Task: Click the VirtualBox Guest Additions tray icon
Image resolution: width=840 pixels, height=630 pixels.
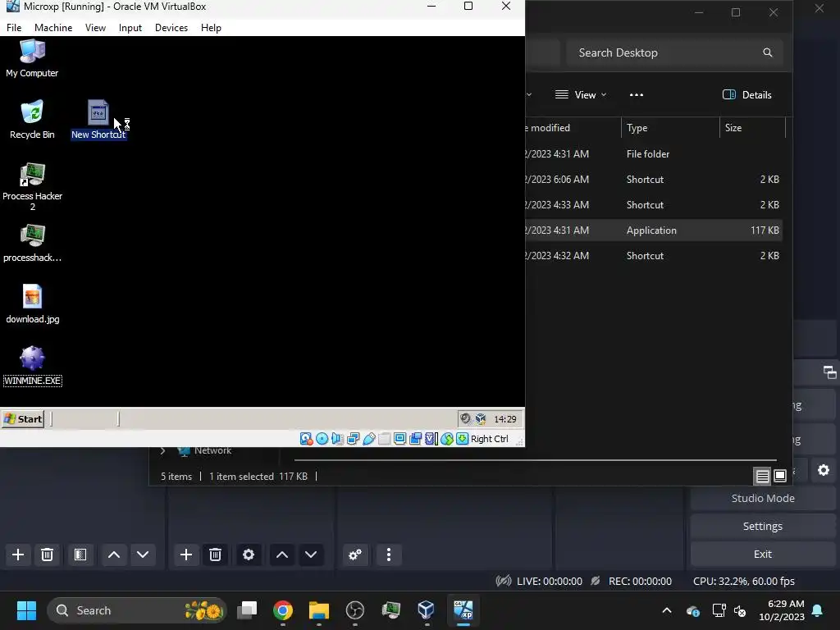Action: click(481, 419)
